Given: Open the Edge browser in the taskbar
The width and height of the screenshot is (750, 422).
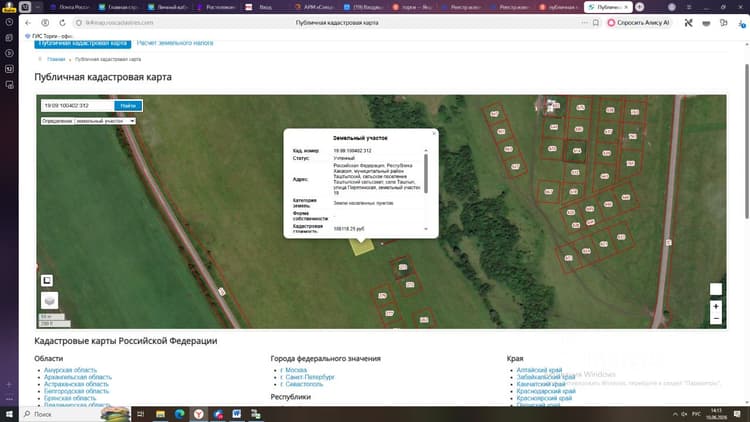Looking at the screenshot, I should pyautogui.click(x=179, y=414).
